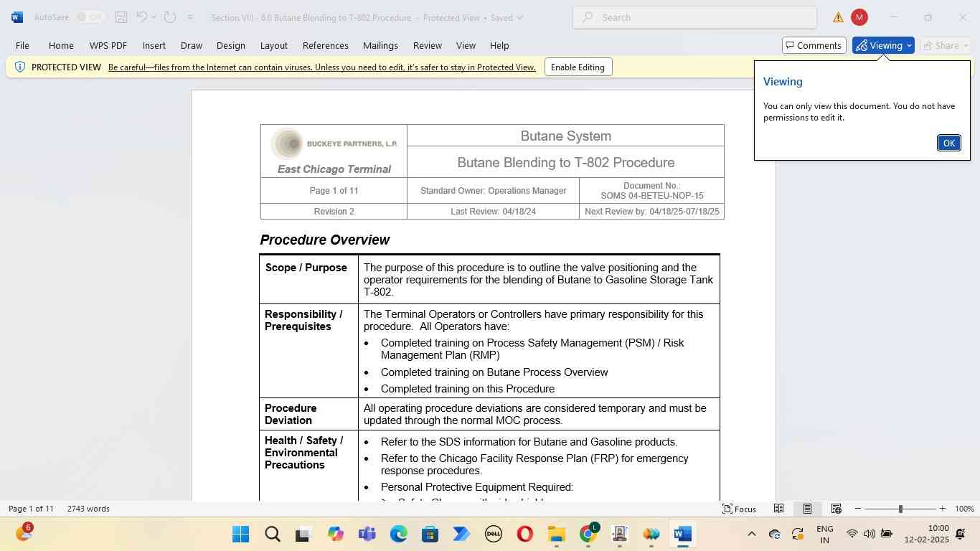Open the WPS PDF tab
This screenshot has width=980, height=551.
click(108, 45)
